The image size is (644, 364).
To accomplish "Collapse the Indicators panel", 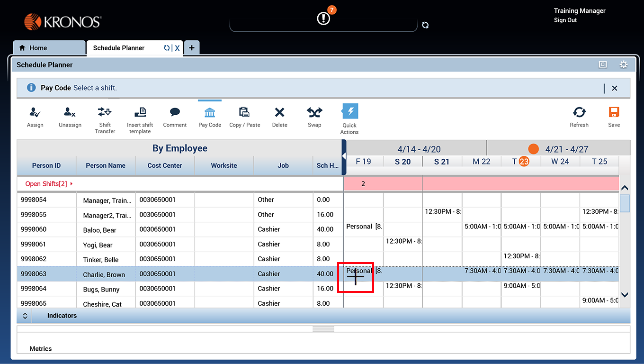I will 25,315.
